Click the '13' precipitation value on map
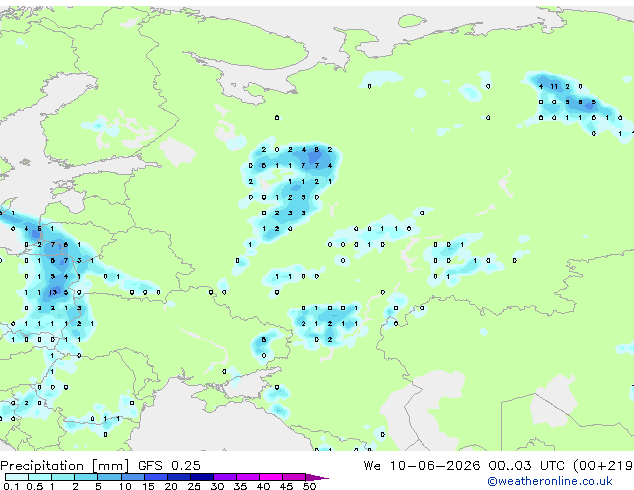 tap(53, 292)
